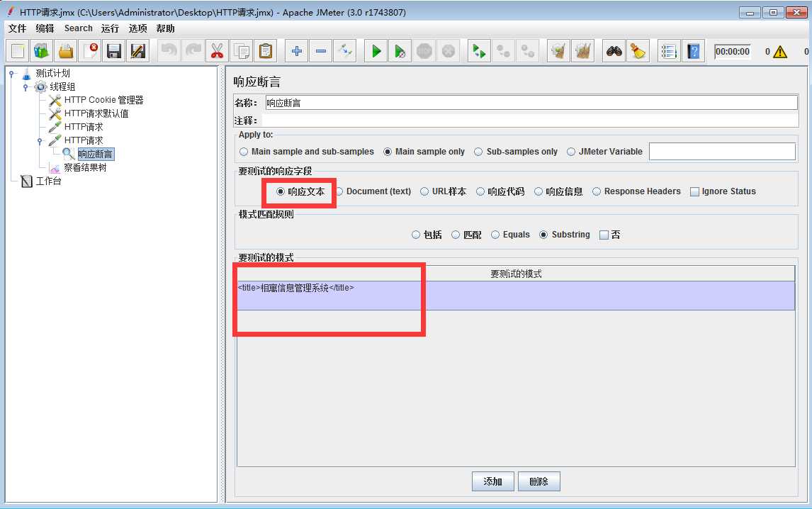812x509 pixels.
Task: Open Search with binoculars icon
Action: (614, 51)
